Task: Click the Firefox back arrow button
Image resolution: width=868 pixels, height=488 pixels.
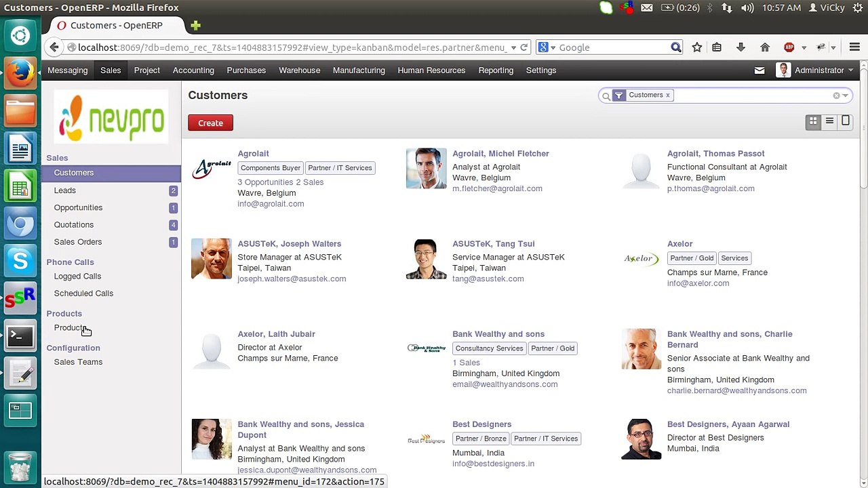Action: click(54, 47)
